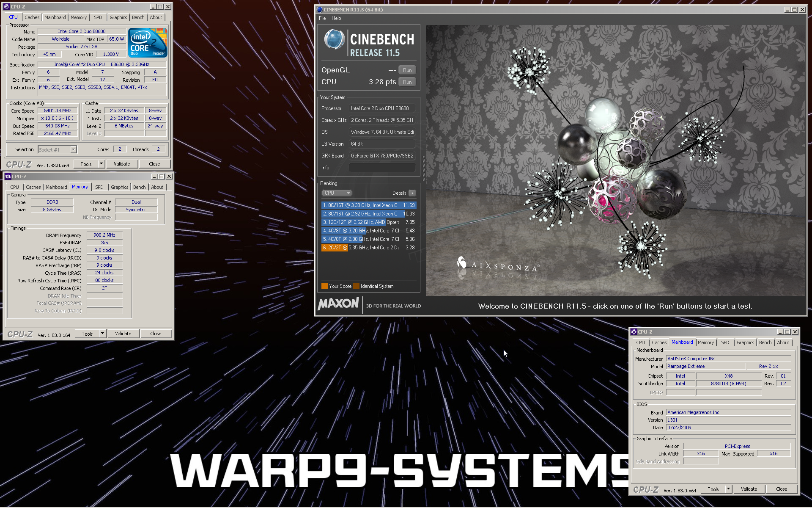Open the Bench tab in CPU-Z Memory window
This screenshot has height=508, width=812.
pyautogui.click(x=139, y=187)
